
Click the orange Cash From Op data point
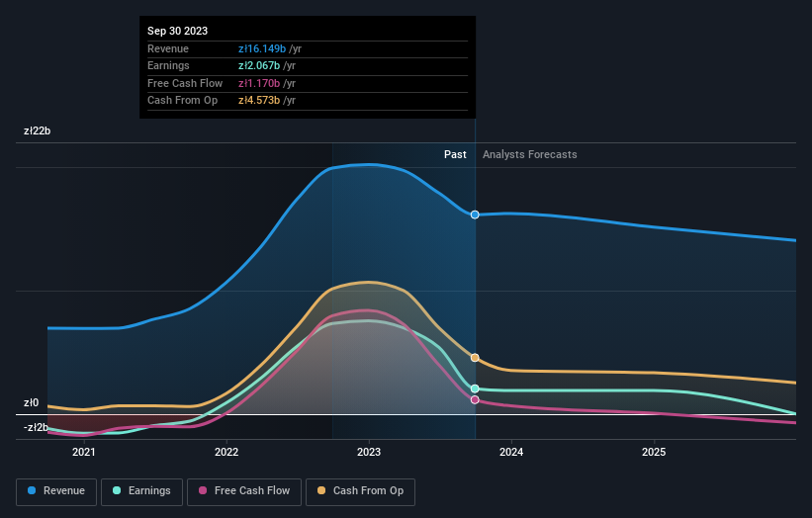tap(475, 358)
